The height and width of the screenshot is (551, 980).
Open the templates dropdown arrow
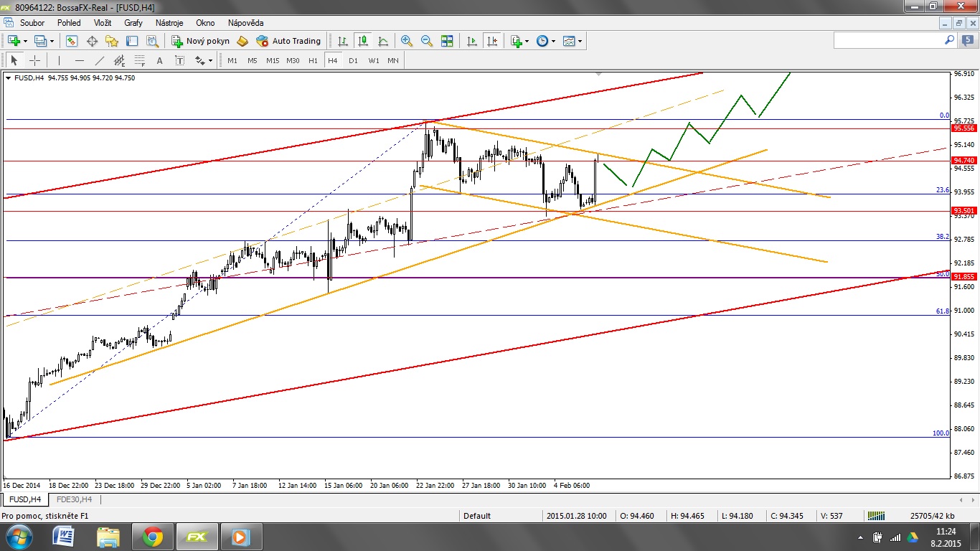[580, 41]
